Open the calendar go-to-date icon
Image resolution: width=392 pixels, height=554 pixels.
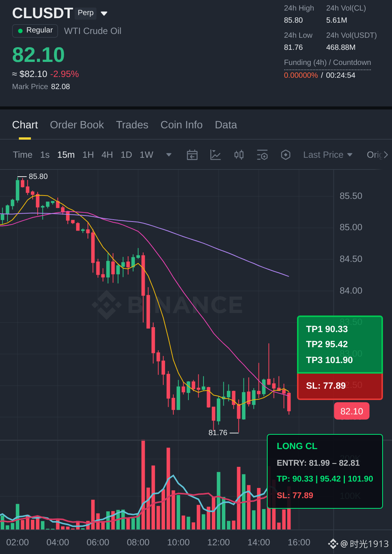pyautogui.click(x=192, y=155)
